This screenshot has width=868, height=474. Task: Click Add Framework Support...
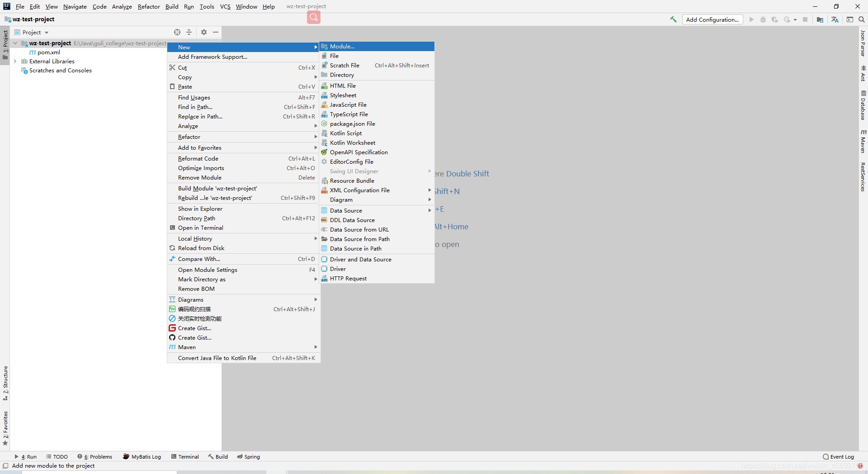pos(244,57)
